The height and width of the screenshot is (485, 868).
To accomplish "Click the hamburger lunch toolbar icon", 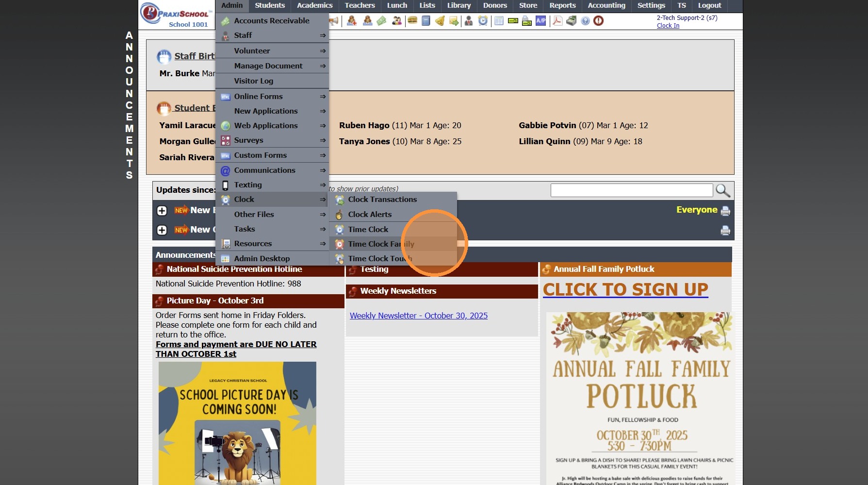I will tap(412, 21).
